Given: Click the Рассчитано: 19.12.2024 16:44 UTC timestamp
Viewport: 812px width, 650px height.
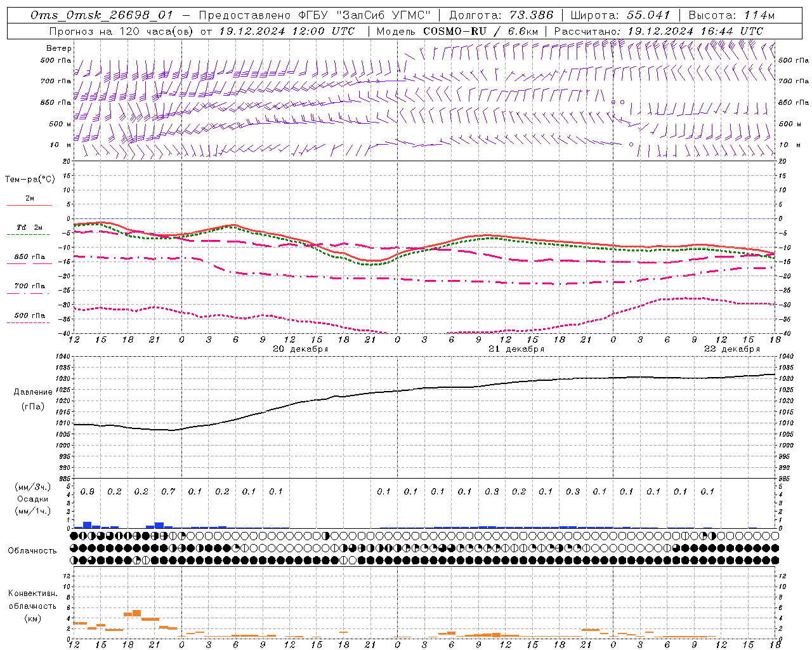Looking at the screenshot, I should tap(658, 31).
